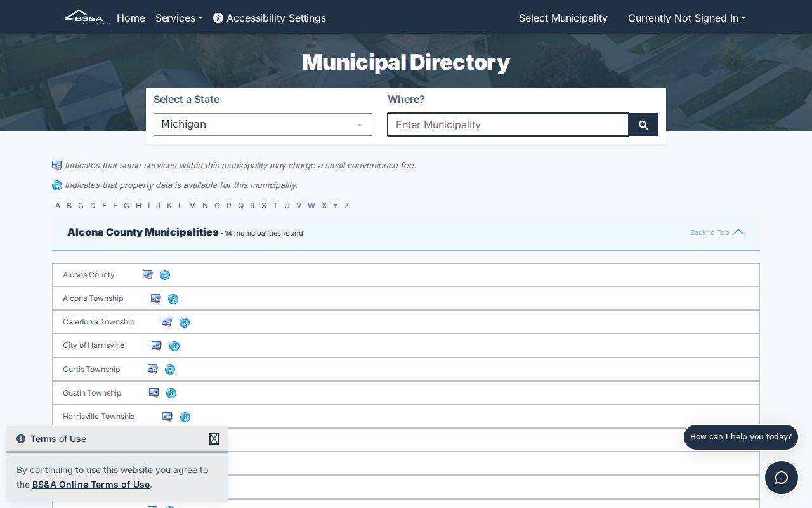The width and height of the screenshot is (812, 508).
Task: Click Harrisville Township convenience fee icon
Action: tap(167, 417)
